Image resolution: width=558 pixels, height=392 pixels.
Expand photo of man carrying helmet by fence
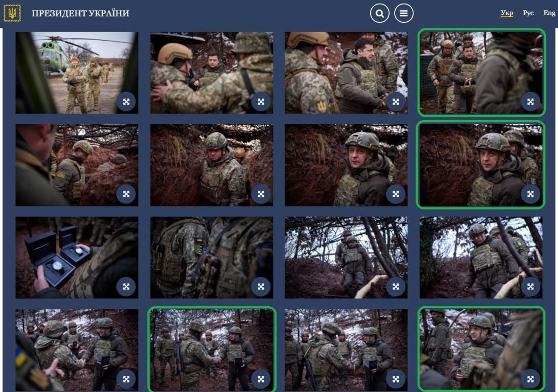pos(530,102)
